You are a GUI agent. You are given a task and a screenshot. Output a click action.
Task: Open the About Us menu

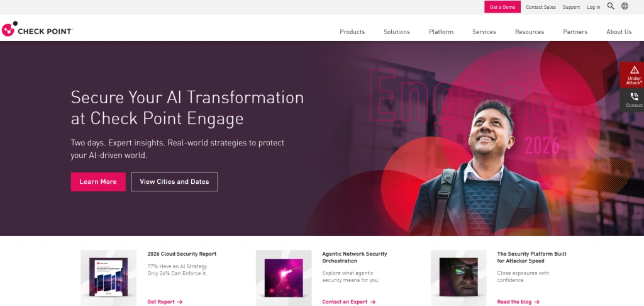[x=619, y=31]
